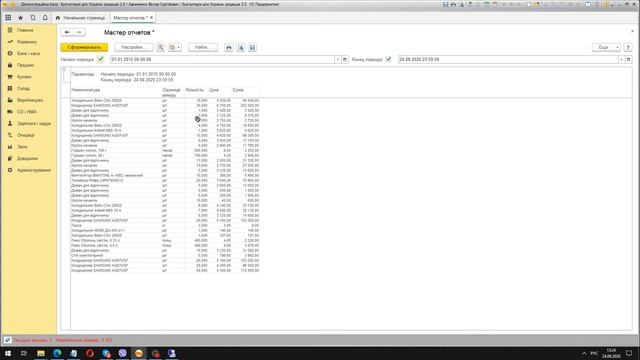Open Довідники book icon in sidebar
The height and width of the screenshot is (360, 640).
tap(10, 158)
